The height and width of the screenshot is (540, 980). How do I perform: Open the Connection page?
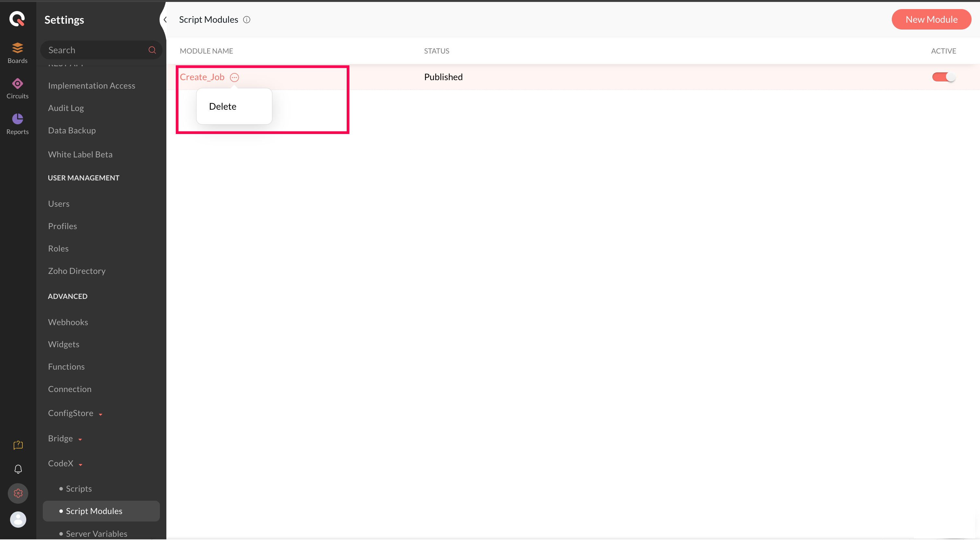click(70, 389)
